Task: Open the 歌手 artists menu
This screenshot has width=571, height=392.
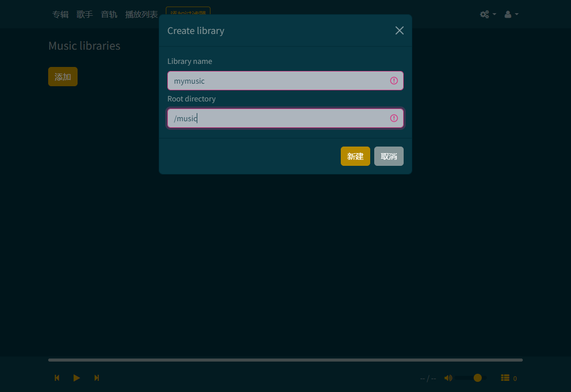Action: [x=85, y=14]
